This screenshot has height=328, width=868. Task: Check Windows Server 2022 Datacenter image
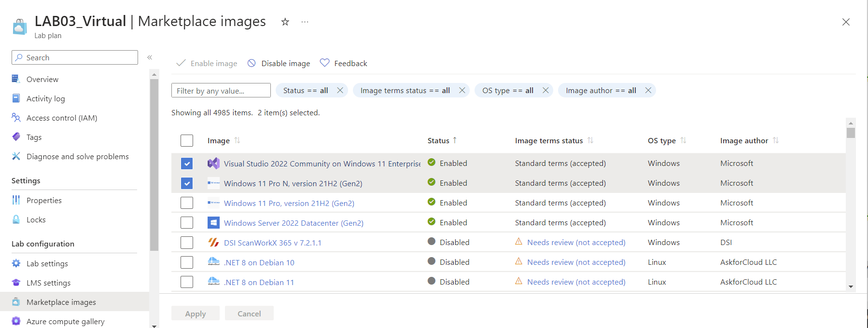187,223
